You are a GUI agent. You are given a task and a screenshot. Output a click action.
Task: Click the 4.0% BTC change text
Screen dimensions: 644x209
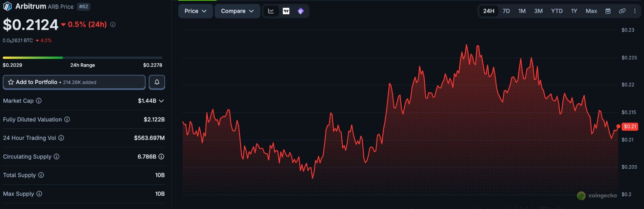(46, 41)
